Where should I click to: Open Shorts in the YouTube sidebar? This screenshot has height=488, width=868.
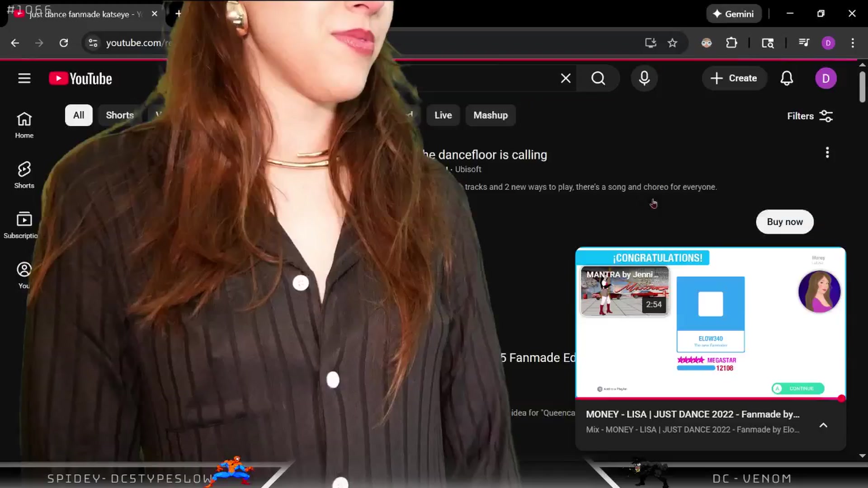pyautogui.click(x=24, y=175)
